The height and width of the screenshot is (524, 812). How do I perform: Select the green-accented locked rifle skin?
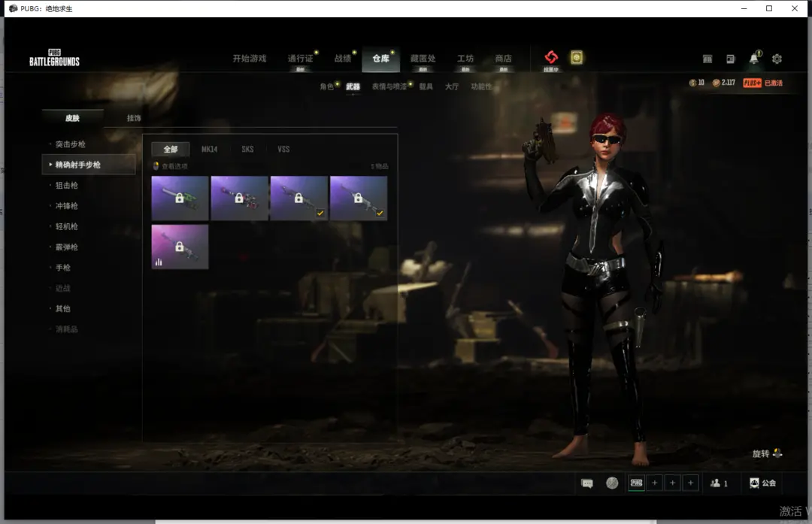(x=180, y=198)
